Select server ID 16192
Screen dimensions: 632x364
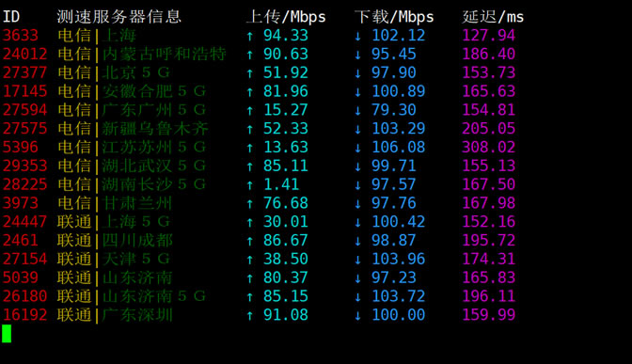pyautogui.click(x=25, y=315)
